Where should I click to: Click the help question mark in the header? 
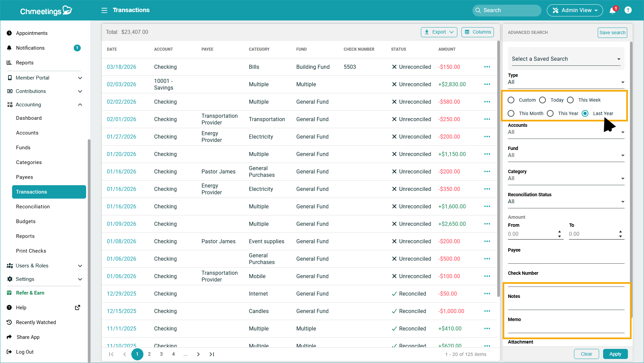pos(629,10)
